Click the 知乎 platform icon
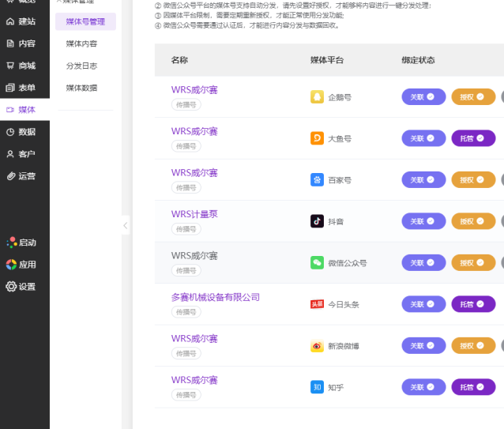This screenshot has width=504, height=429. 317,387
